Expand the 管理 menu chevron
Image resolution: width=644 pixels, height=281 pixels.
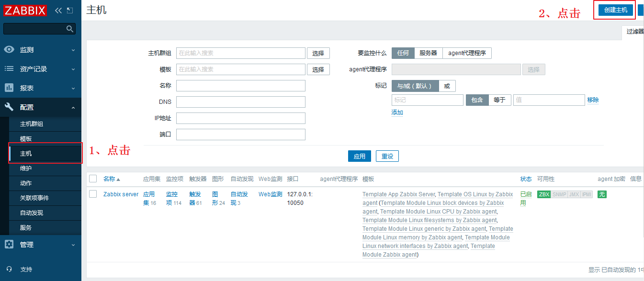pyautogui.click(x=73, y=245)
